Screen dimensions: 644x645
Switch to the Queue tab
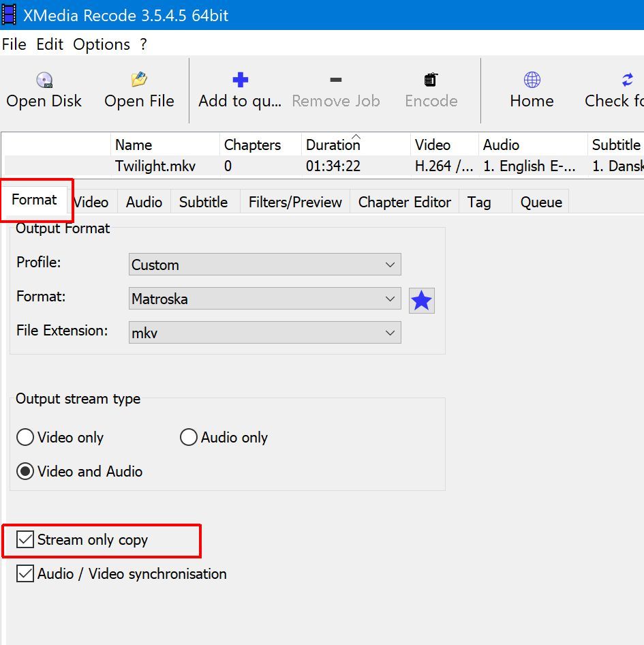pos(541,202)
